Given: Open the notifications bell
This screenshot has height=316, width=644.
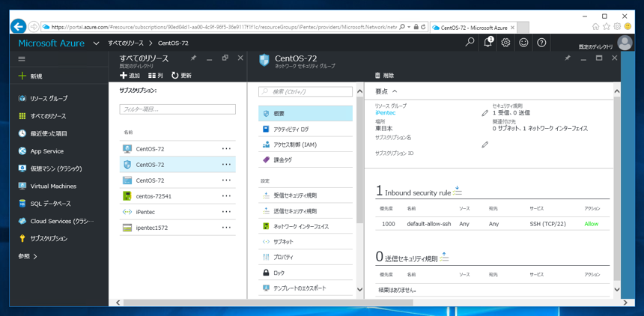Looking at the screenshot, I should coord(488,42).
